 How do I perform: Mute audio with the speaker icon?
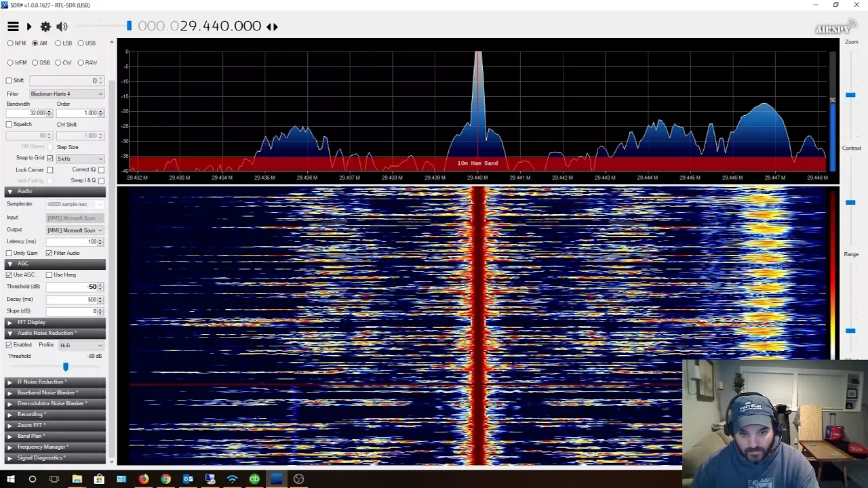62,26
